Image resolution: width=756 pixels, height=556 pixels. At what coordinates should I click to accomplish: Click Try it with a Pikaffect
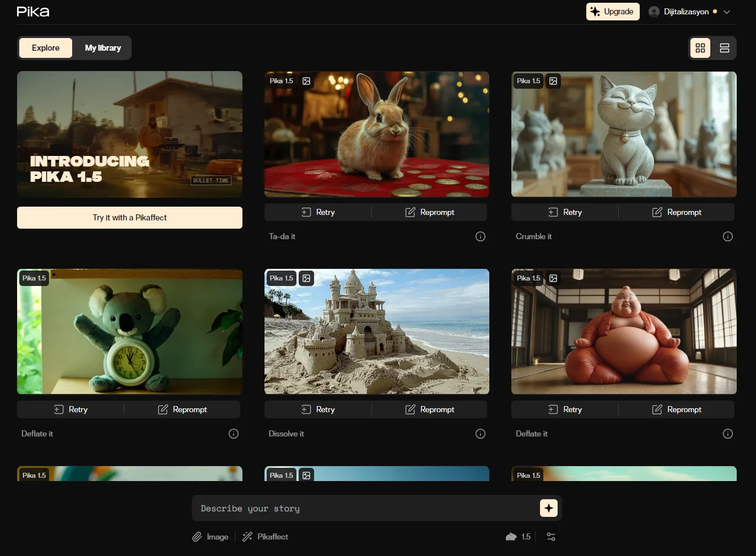(129, 218)
